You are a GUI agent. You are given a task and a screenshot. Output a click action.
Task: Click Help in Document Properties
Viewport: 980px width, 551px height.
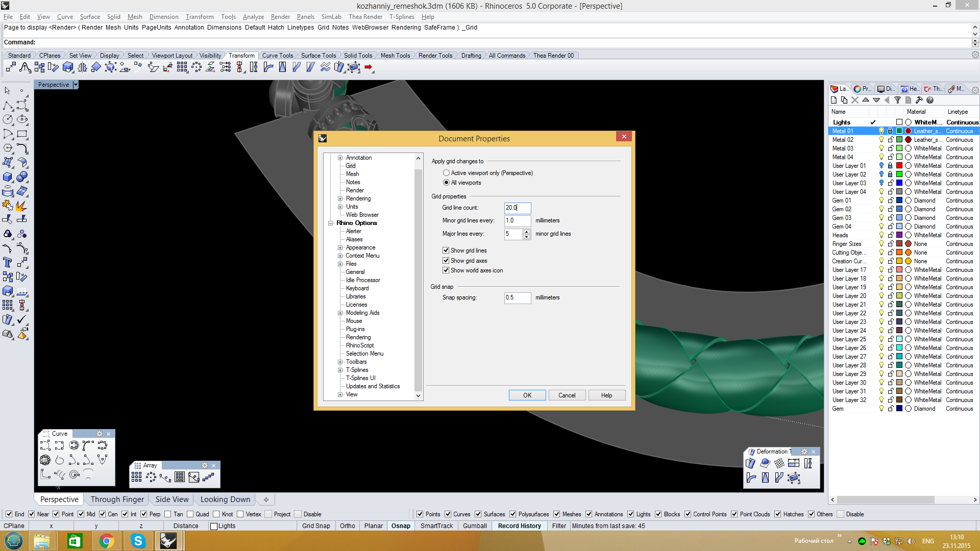(x=606, y=395)
